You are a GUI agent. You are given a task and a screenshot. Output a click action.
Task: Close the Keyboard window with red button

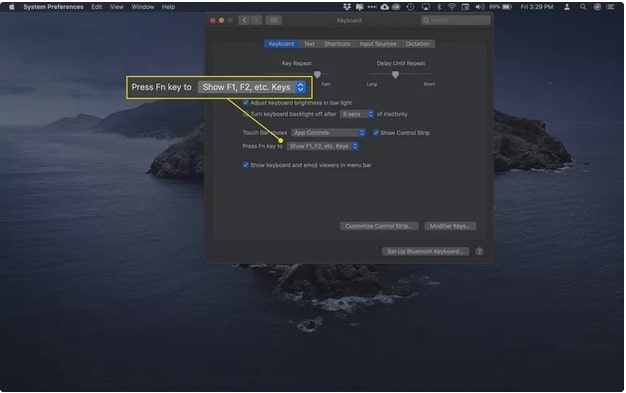[213, 20]
